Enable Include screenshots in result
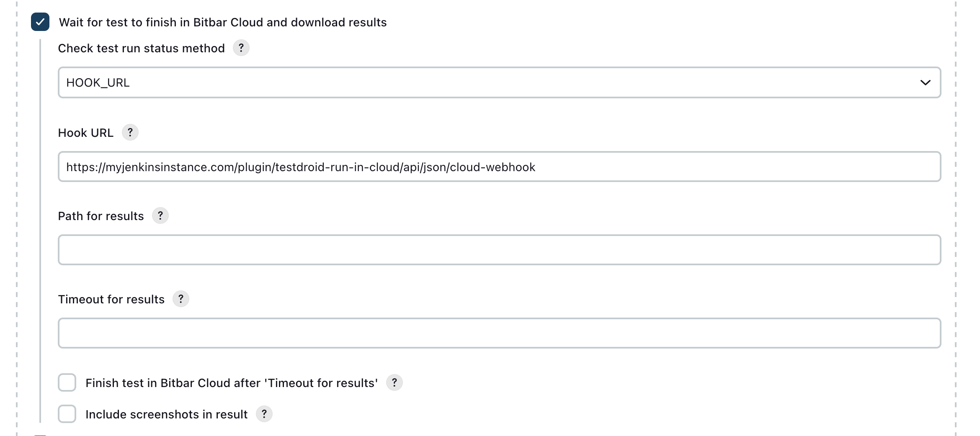This screenshot has width=980, height=436. tap(67, 414)
